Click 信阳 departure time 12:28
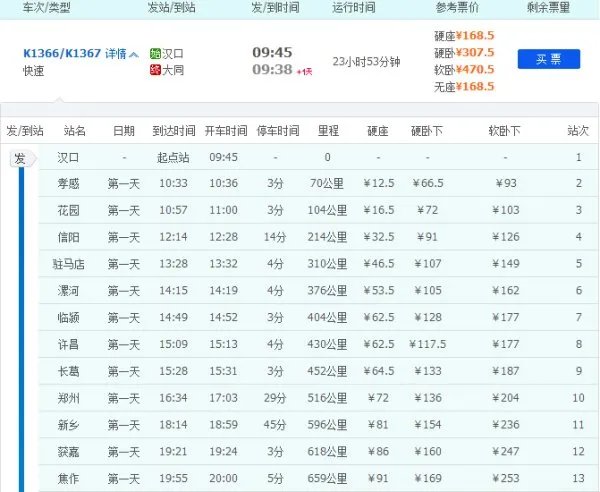This screenshot has width=600, height=492. click(x=223, y=237)
